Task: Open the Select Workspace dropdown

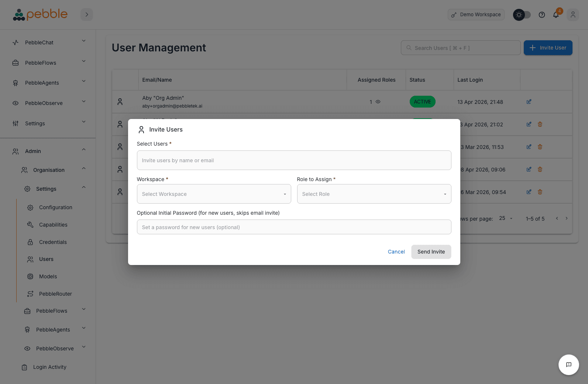Action: pyautogui.click(x=214, y=194)
